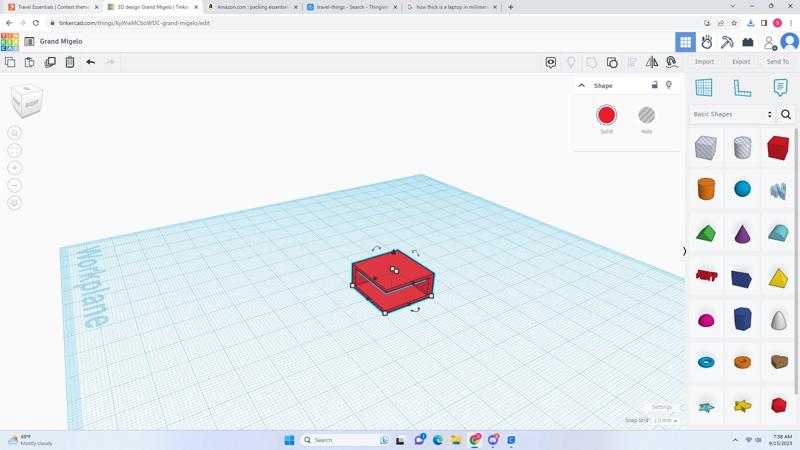This screenshot has width=800, height=450.
Task: Switch to the Amazon.com browser tab
Action: coord(250,7)
